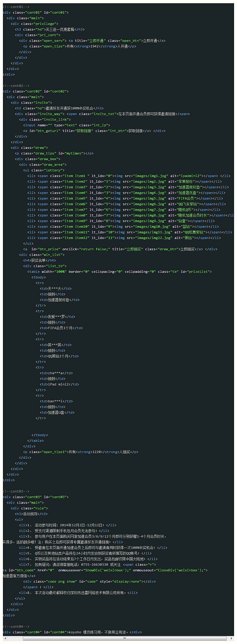This screenshot has height=644, width=237.
Task: Click the number 1220 in strong tag
Action: (x=97, y=452)
